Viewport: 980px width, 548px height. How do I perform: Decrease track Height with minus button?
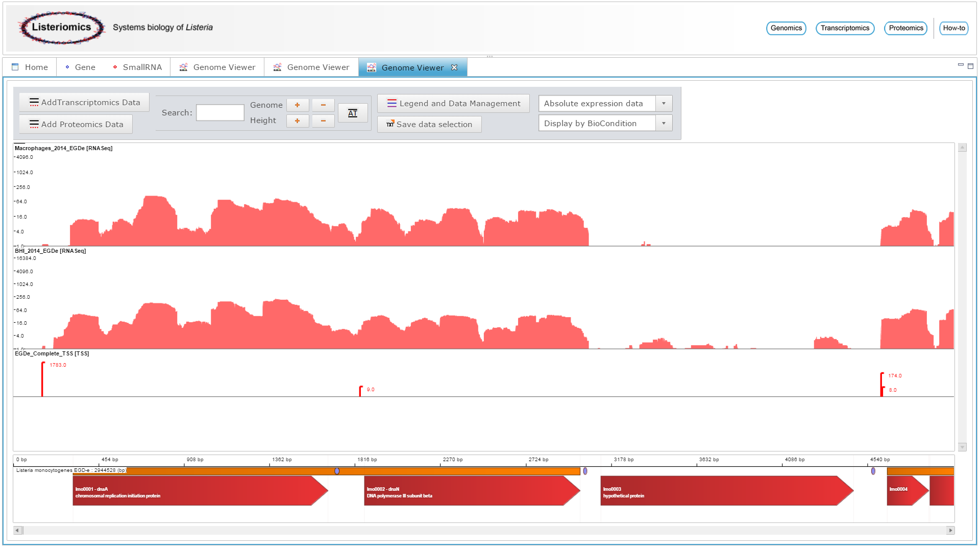tap(323, 121)
